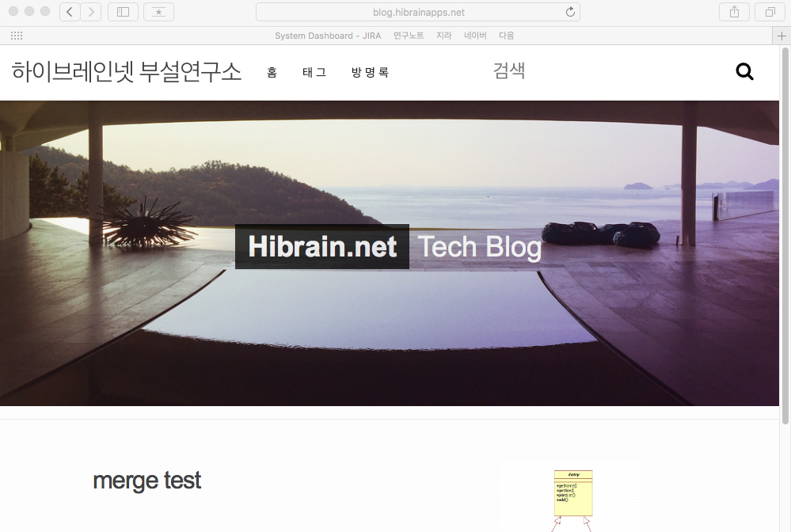The width and height of the screenshot is (791, 532).
Task: Toggle the Safari sidebar button
Action: 123,12
